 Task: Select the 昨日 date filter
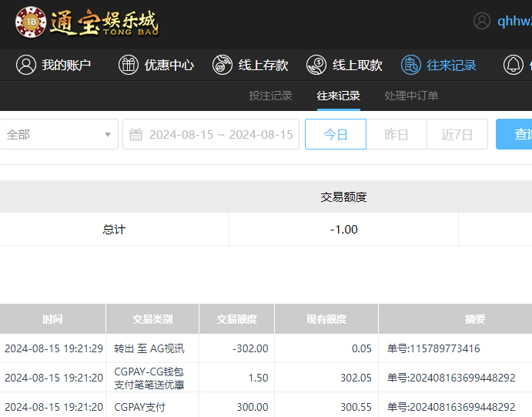tap(396, 134)
